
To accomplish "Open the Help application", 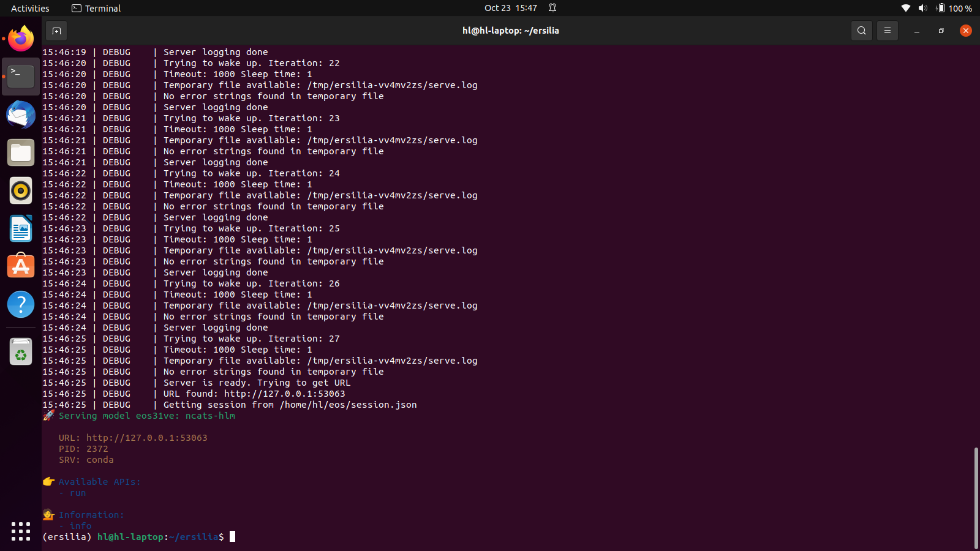I will click(20, 304).
